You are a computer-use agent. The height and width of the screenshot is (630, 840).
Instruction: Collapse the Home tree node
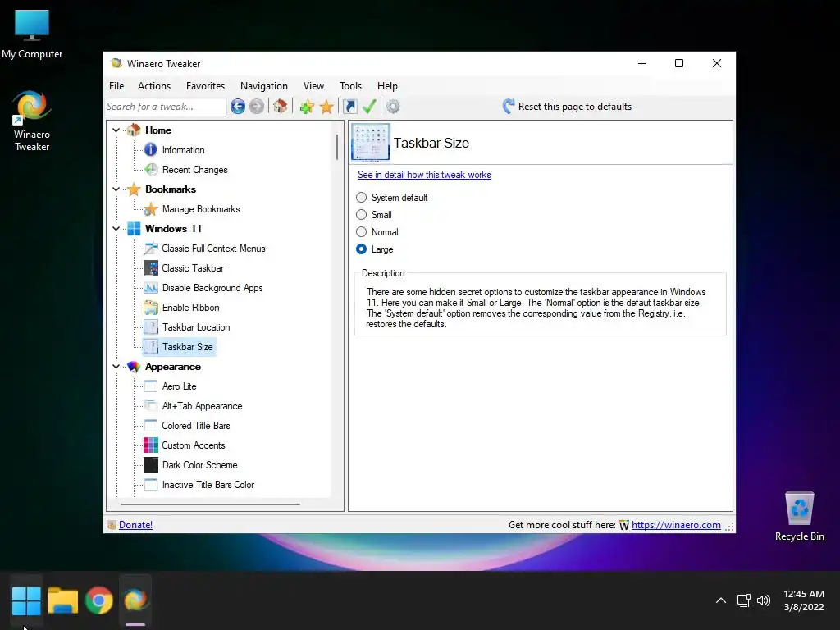point(116,130)
